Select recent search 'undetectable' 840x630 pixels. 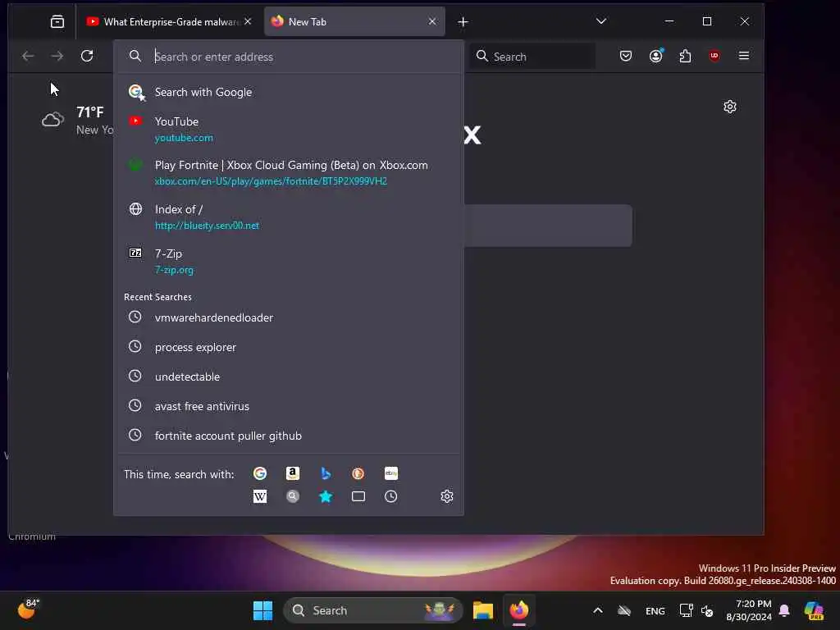(289, 377)
